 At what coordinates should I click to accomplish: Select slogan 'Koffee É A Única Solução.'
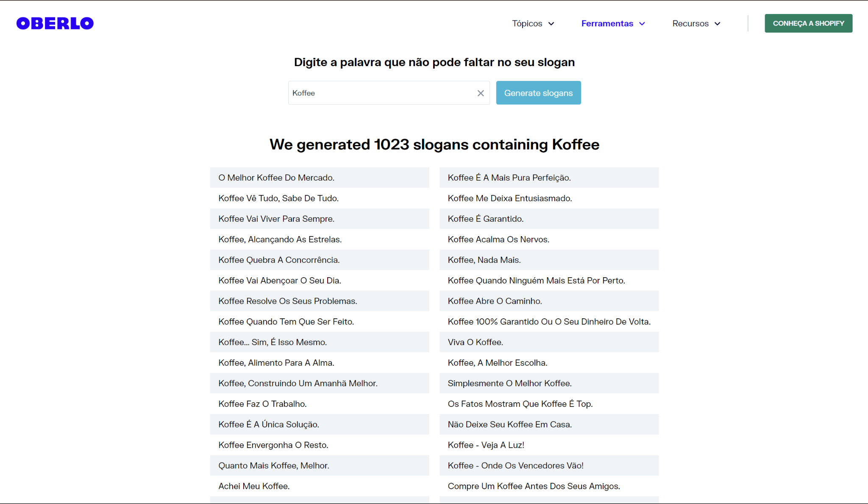click(320, 424)
